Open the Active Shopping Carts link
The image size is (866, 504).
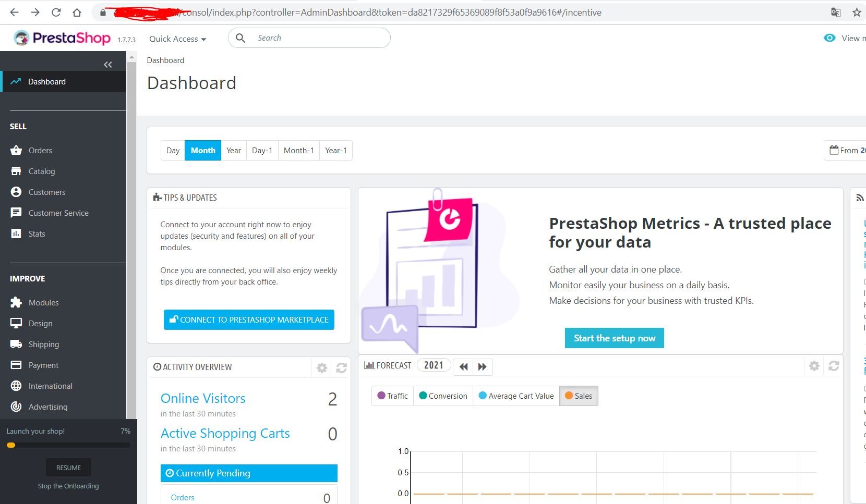225,433
